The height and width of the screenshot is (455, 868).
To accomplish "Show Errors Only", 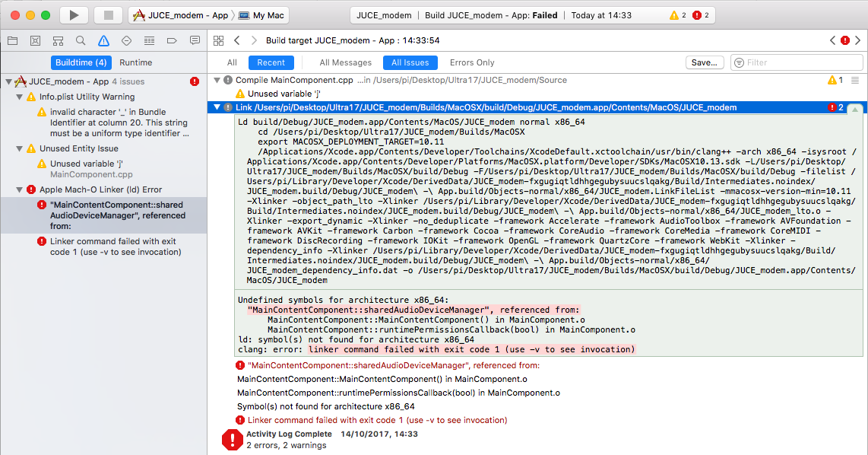I will click(472, 62).
